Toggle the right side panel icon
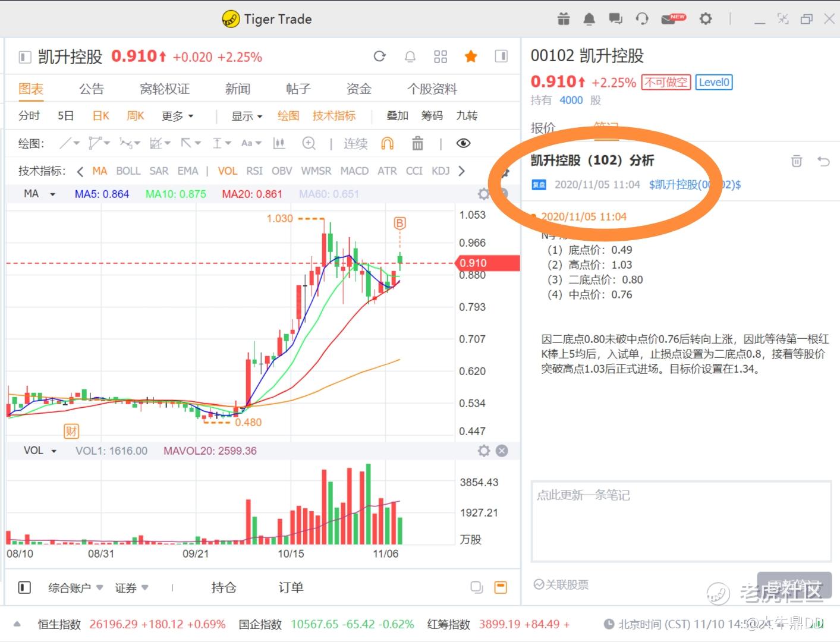The height and width of the screenshot is (642, 840). coord(501,56)
